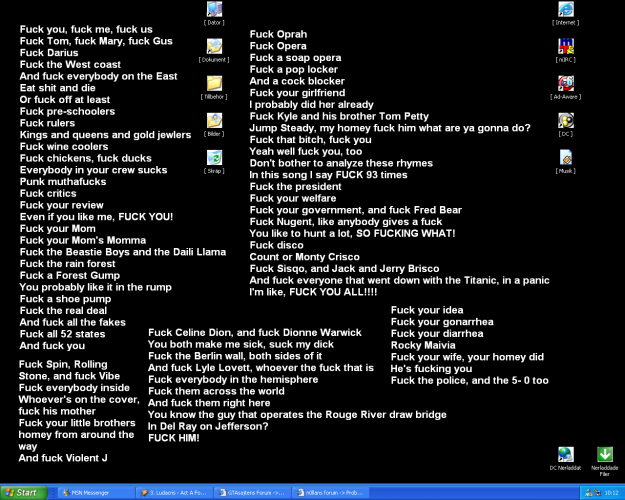This screenshot has width=625, height=500.
Task: Switch to Ludacris track taskbar button
Action: coord(174,493)
